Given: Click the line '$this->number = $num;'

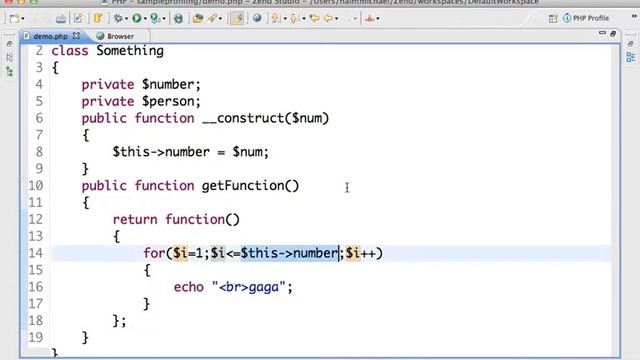Looking at the screenshot, I should [191, 152].
